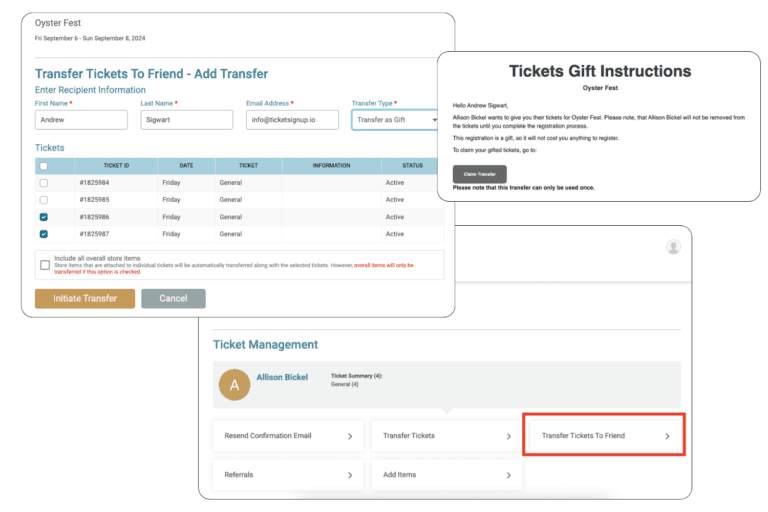Click the Claim Transfer button
768x512 pixels.
point(479,174)
